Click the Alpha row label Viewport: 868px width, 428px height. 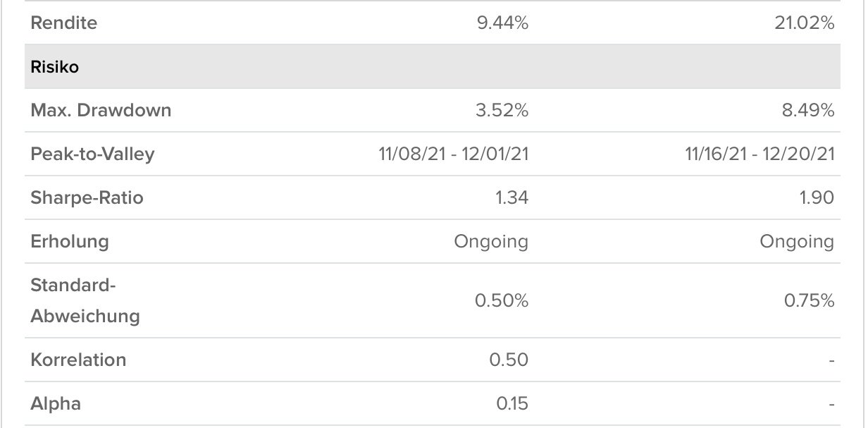[56, 403]
